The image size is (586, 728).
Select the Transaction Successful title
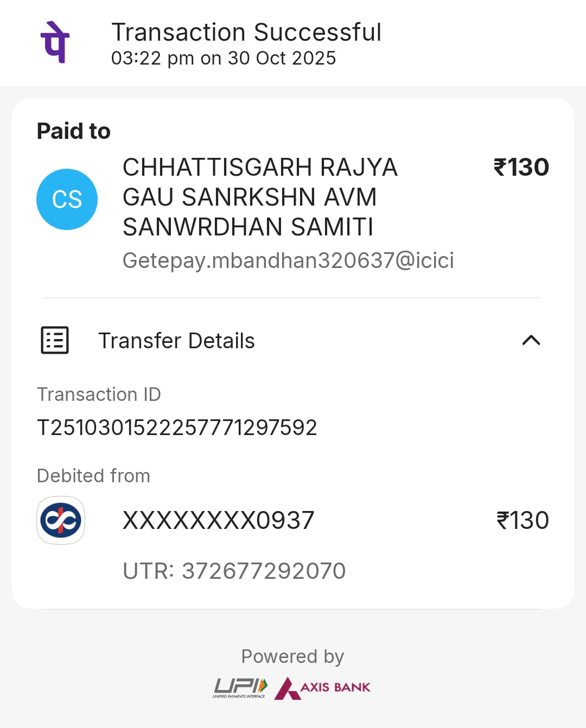pyautogui.click(x=246, y=32)
